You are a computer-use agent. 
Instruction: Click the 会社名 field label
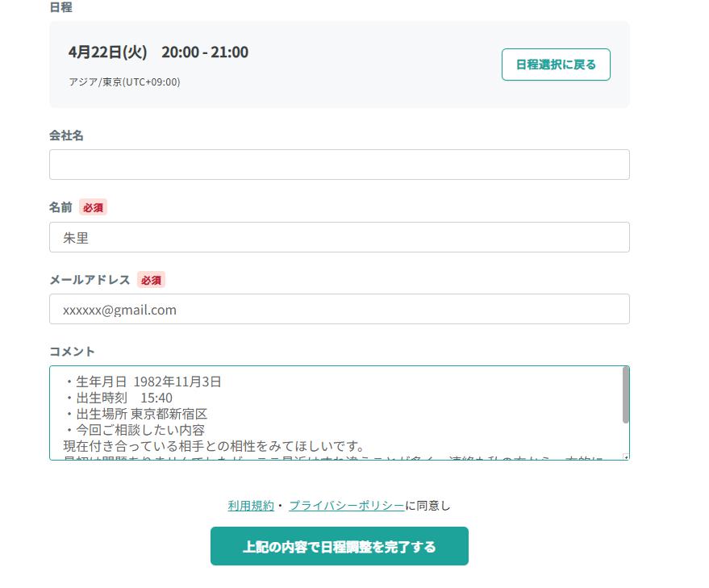click(66, 136)
